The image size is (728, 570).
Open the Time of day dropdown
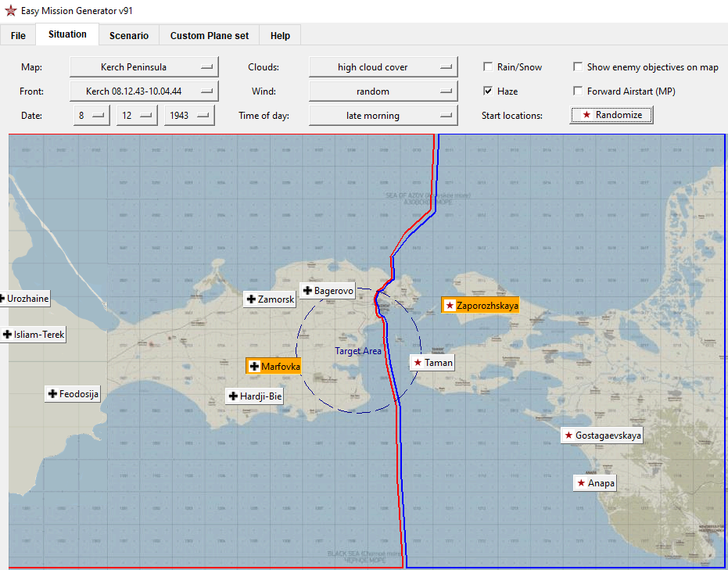pyautogui.click(x=383, y=115)
